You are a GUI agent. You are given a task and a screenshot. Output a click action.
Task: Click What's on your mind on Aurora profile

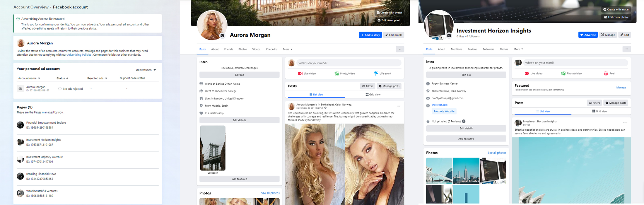349,63
